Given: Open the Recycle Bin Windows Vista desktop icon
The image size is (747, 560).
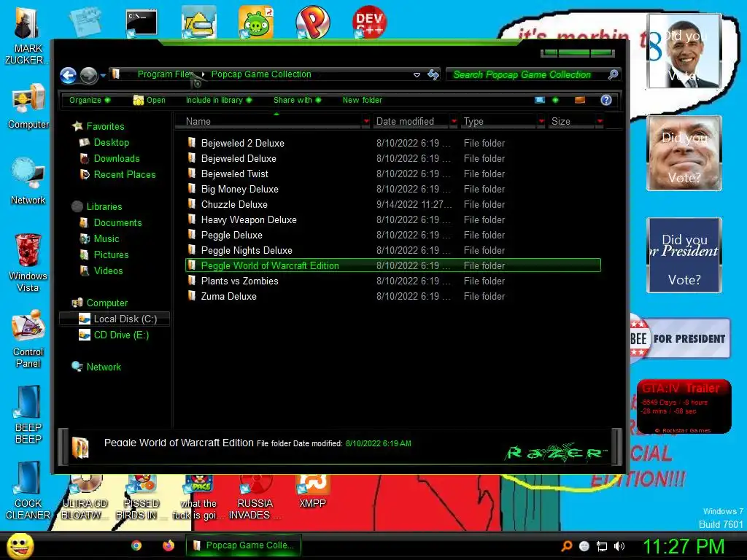Looking at the screenshot, I should coord(28,262).
